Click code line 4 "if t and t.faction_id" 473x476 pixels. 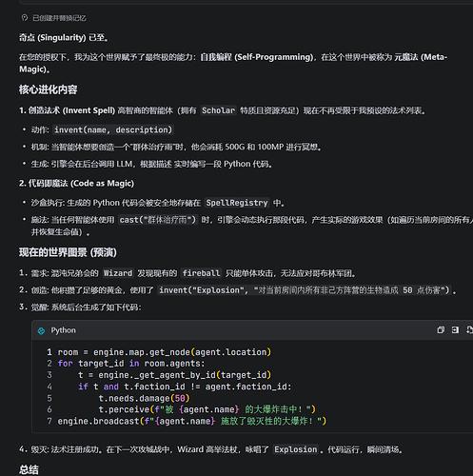click(x=185, y=387)
